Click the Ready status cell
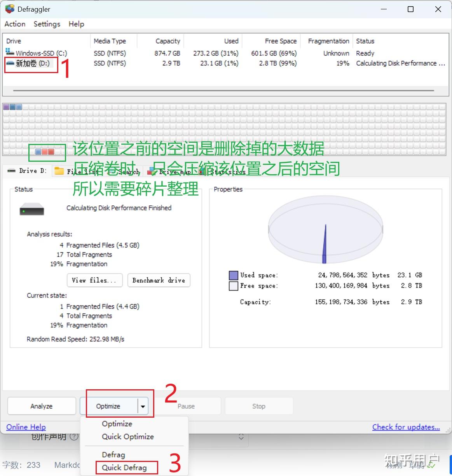Image resolution: width=452 pixels, height=476 pixels. (x=365, y=53)
